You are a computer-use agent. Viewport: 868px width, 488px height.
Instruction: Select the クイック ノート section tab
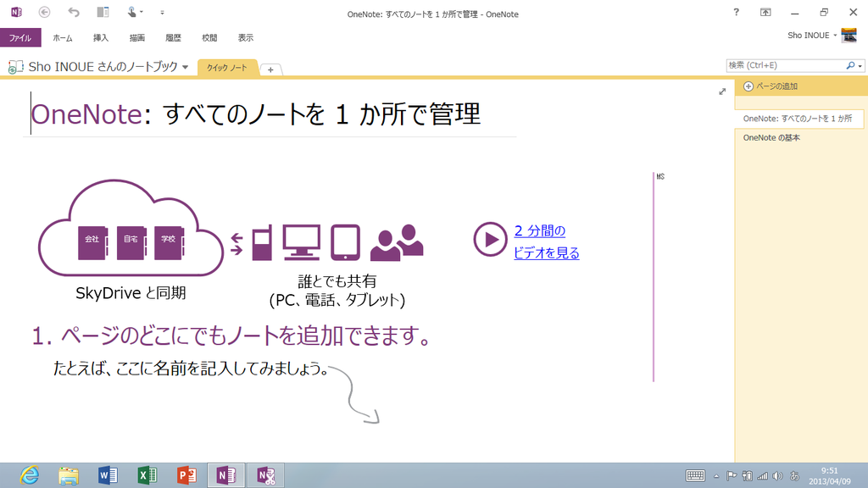click(227, 68)
